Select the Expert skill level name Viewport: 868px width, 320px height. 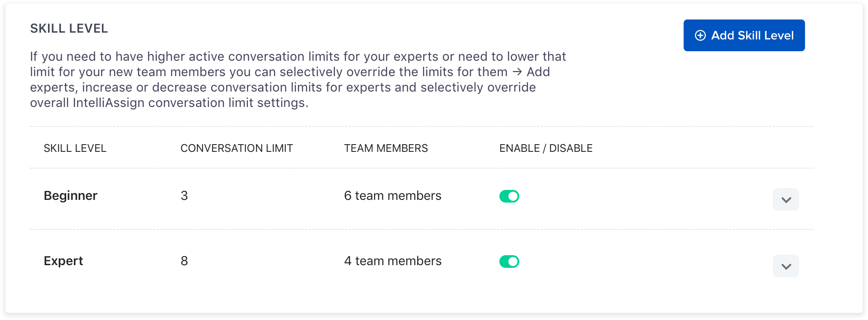coord(63,261)
